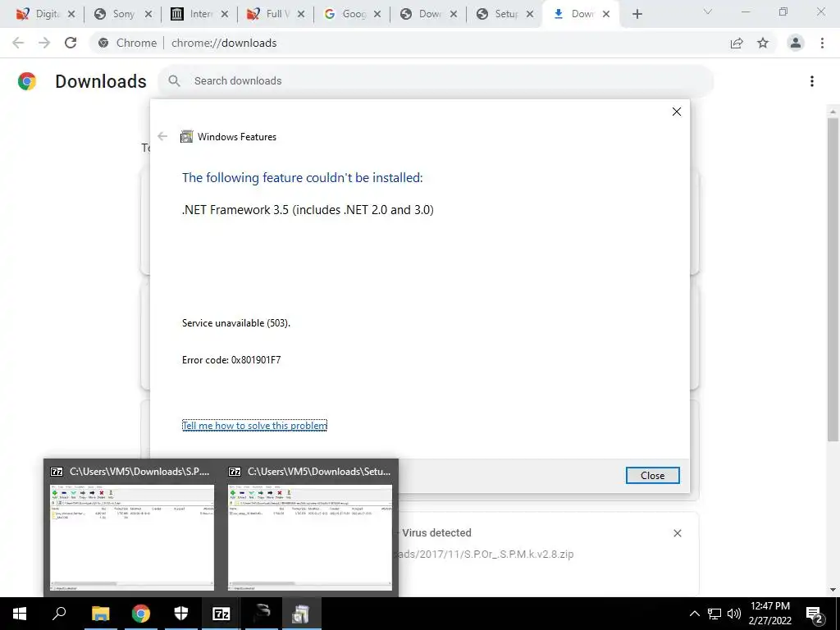This screenshot has height=630, width=840.
Task: Click the volume speaker tray icon
Action: (734, 614)
